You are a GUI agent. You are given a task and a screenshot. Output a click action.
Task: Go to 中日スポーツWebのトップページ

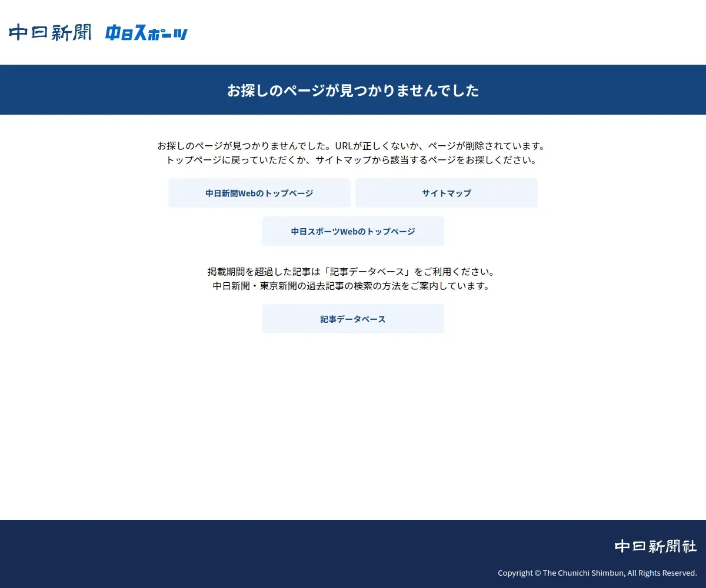353,231
